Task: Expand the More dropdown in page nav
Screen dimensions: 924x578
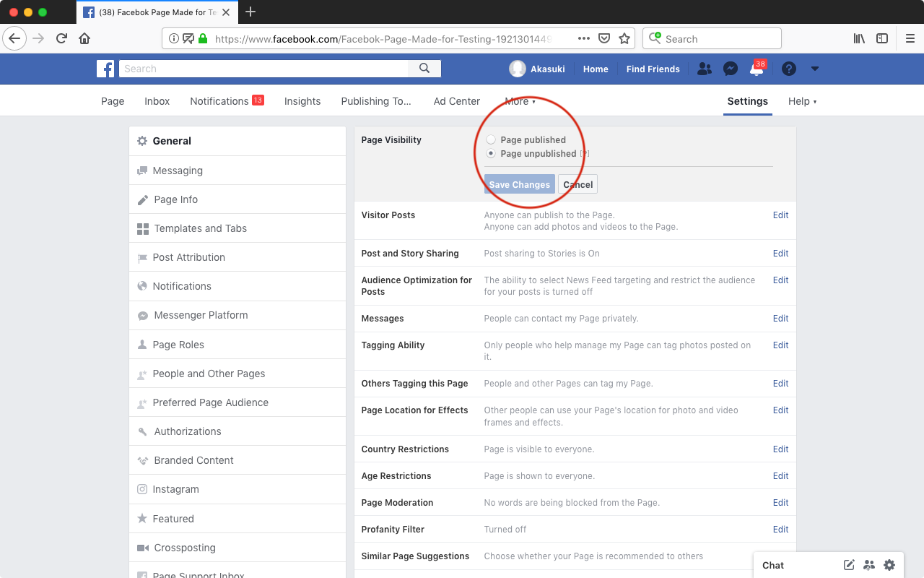Action: click(520, 101)
